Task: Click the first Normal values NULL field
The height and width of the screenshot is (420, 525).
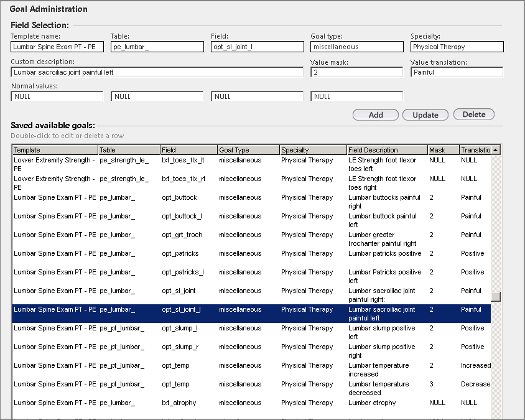Action: 57,96
